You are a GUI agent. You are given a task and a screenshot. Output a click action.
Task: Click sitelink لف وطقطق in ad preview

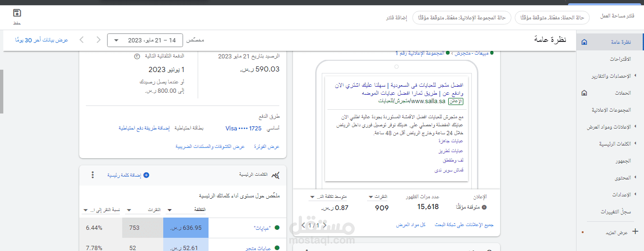tap(453, 161)
